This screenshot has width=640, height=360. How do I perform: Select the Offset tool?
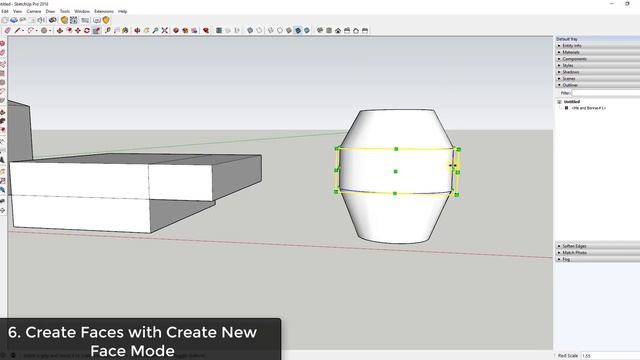click(69, 31)
